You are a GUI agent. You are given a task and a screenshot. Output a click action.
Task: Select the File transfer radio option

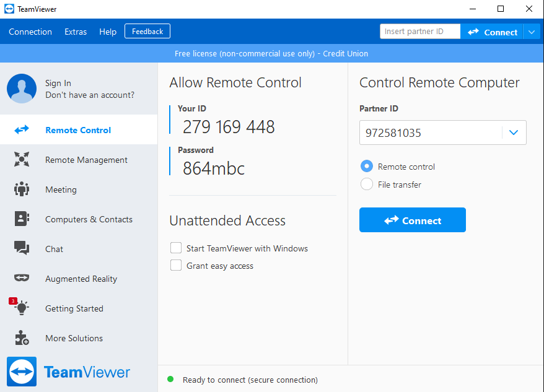click(x=367, y=184)
